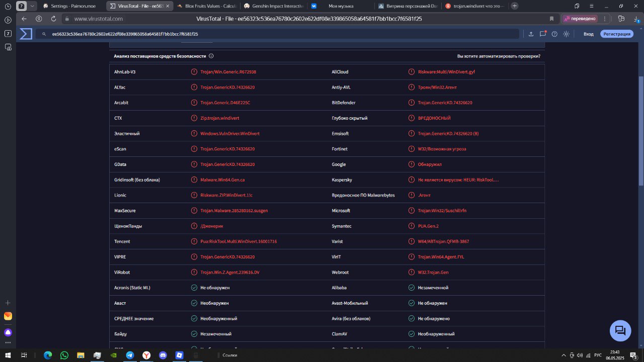Click the plus icon in the browser sidebar
644x362 pixels.
tap(8, 303)
